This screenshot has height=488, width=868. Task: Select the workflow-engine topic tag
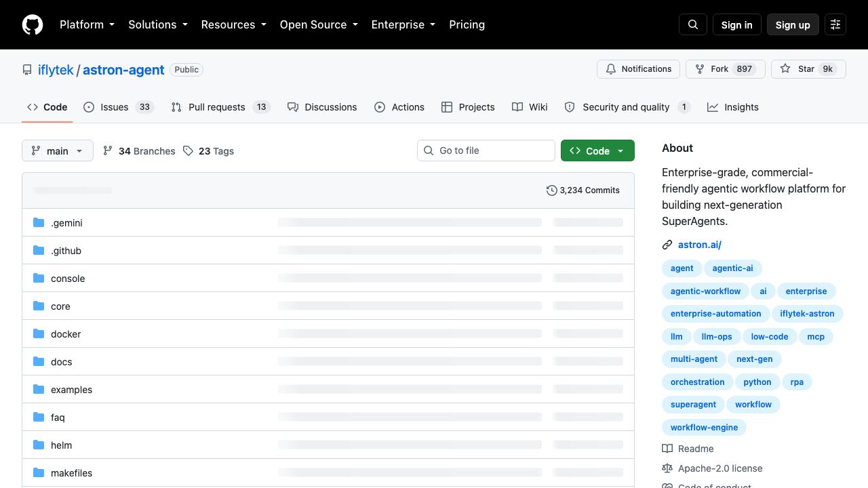click(704, 428)
